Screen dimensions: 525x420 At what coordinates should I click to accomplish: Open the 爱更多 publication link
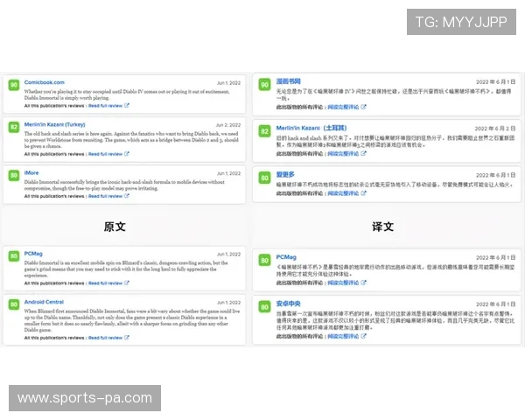pos(285,174)
